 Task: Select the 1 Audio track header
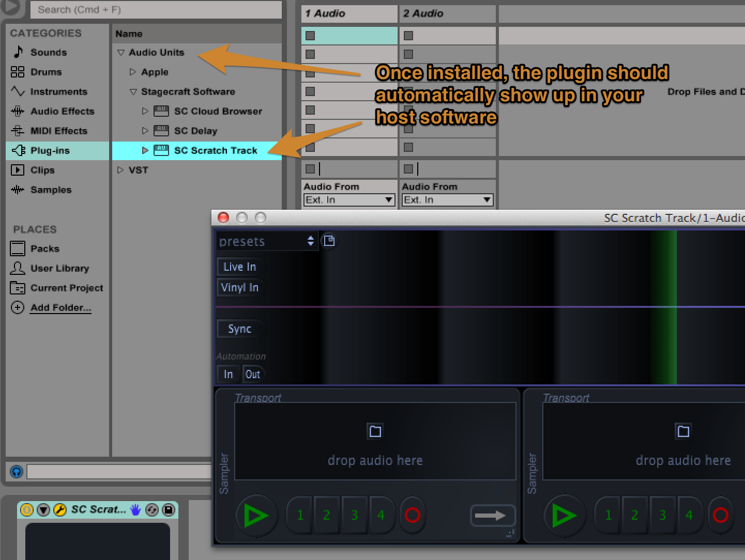click(x=349, y=13)
